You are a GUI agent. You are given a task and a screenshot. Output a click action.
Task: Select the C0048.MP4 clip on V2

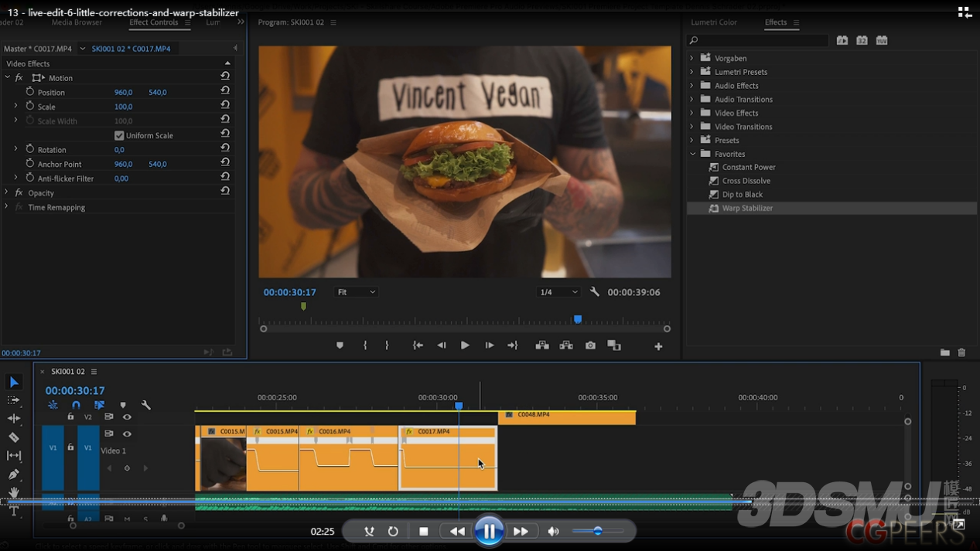(569, 417)
